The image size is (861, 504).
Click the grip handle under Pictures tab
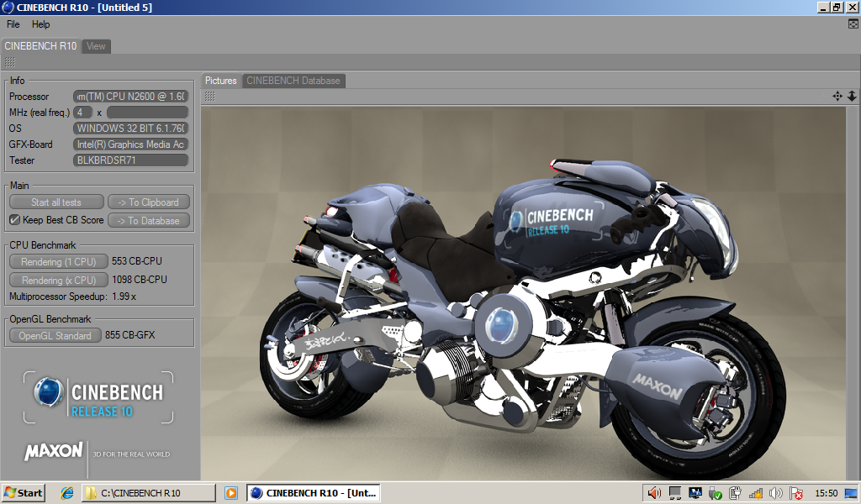209,97
